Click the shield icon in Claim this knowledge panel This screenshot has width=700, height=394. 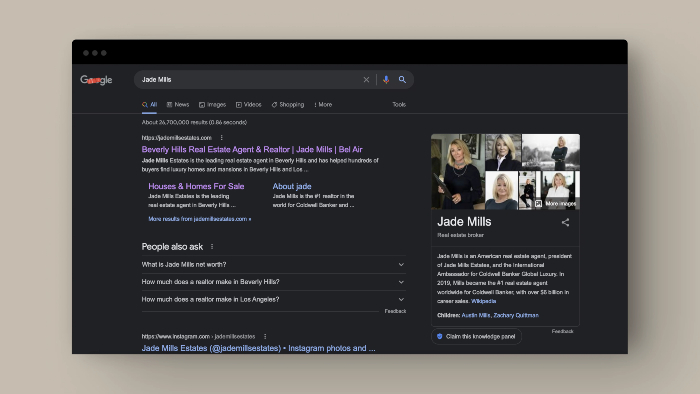(x=440, y=336)
